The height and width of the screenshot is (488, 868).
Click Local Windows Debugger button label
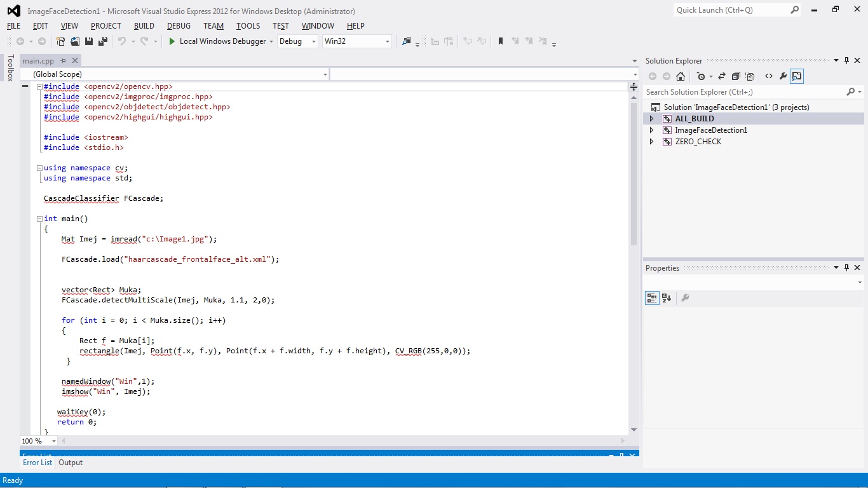click(222, 41)
